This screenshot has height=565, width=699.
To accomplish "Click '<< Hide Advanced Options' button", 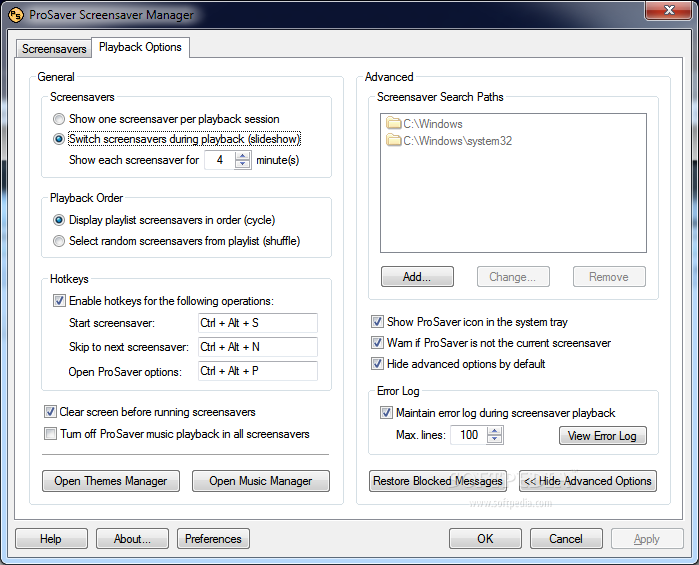I will click(588, 481).
